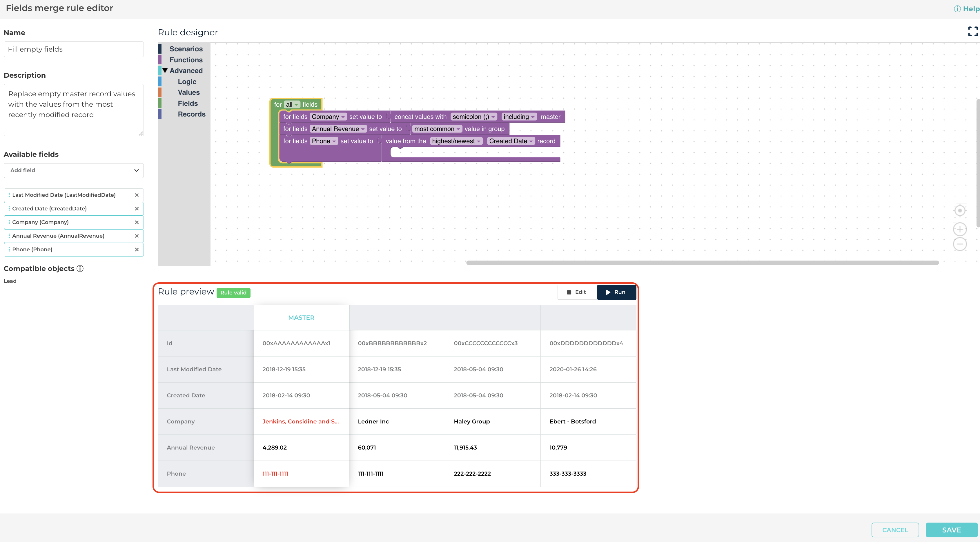Remove the Company field from list
Screen dimensions: 980x542
(x=137, y=222)
